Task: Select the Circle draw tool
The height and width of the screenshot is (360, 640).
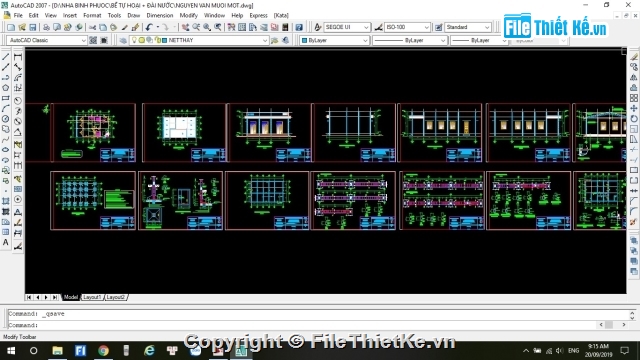Action: pyautogui.click(x=6, y=119)
